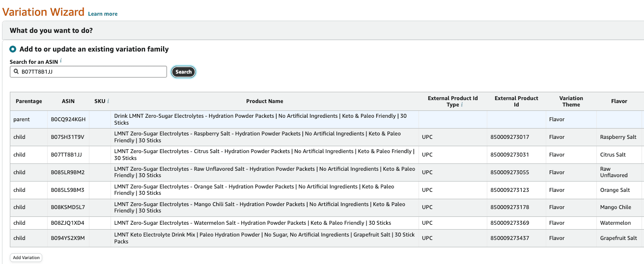Click SKU cell for Citrus Salt row
Screen dimensions: 644x264
coord(100,155)
